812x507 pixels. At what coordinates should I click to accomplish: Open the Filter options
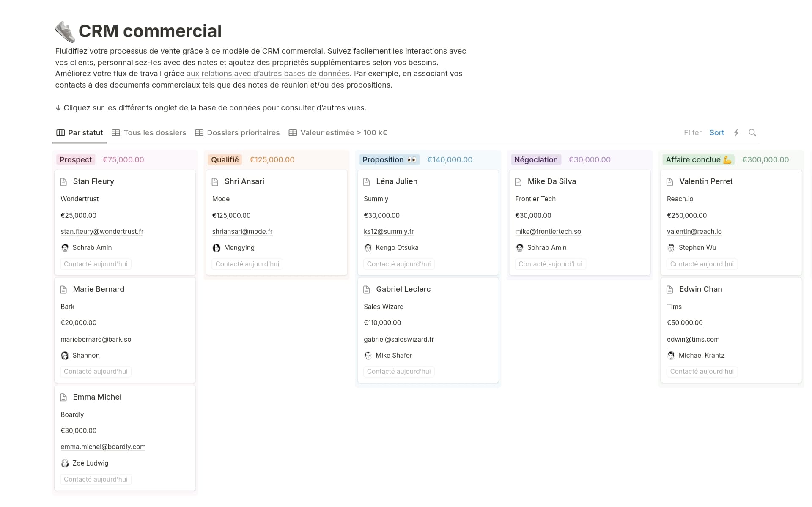point(692,133)
